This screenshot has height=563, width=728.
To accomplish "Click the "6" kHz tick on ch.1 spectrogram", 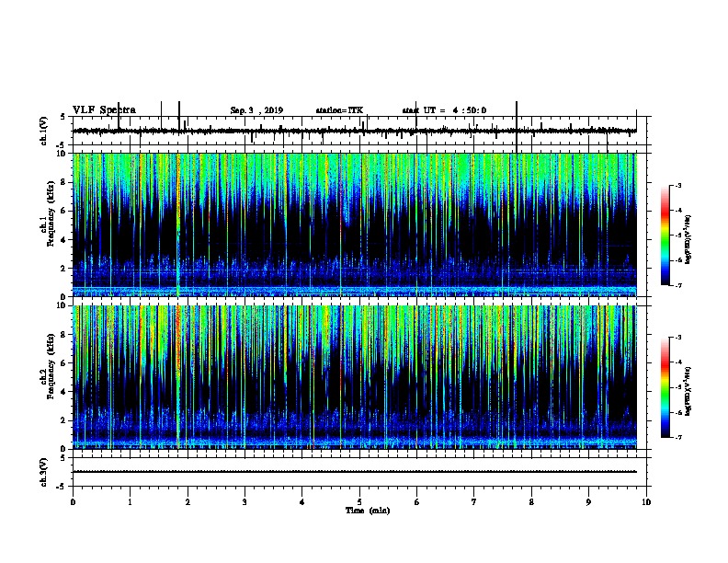I will click(63, 212).
